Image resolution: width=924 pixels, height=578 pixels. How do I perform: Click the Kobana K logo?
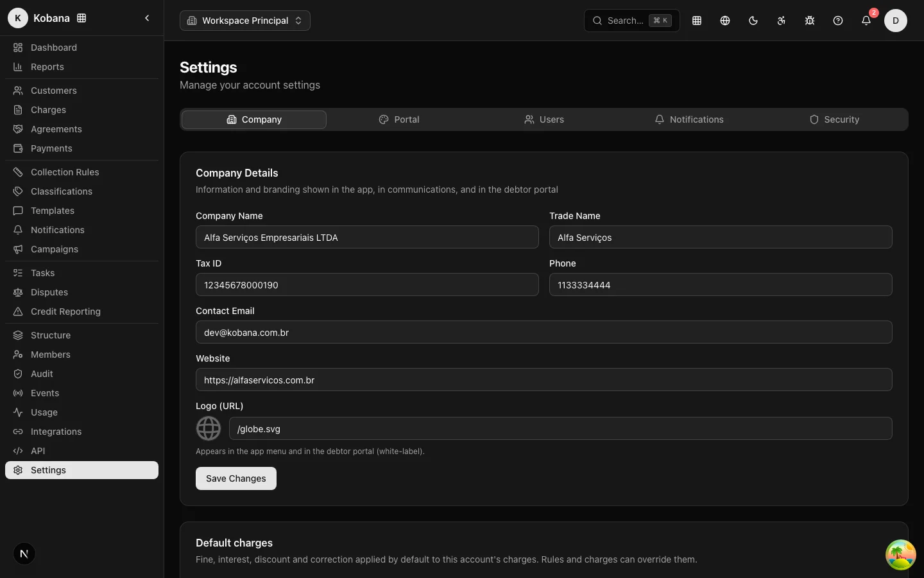point(18,18)
